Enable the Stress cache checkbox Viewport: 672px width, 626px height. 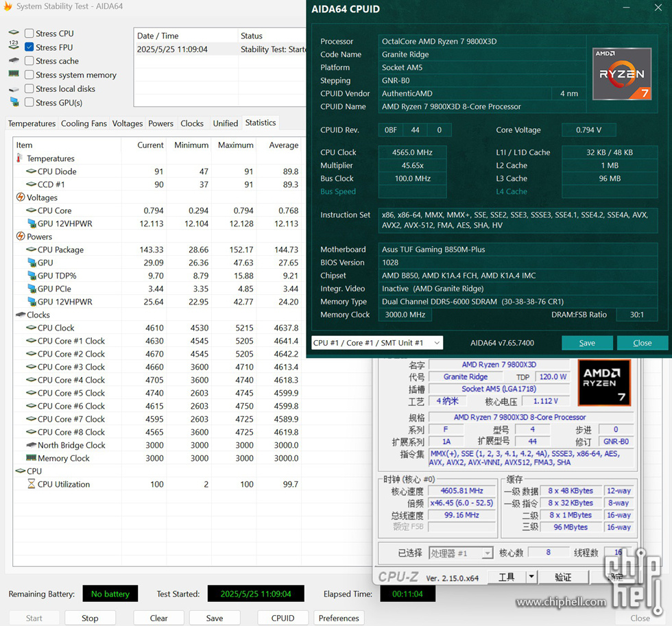pos(29,61)
